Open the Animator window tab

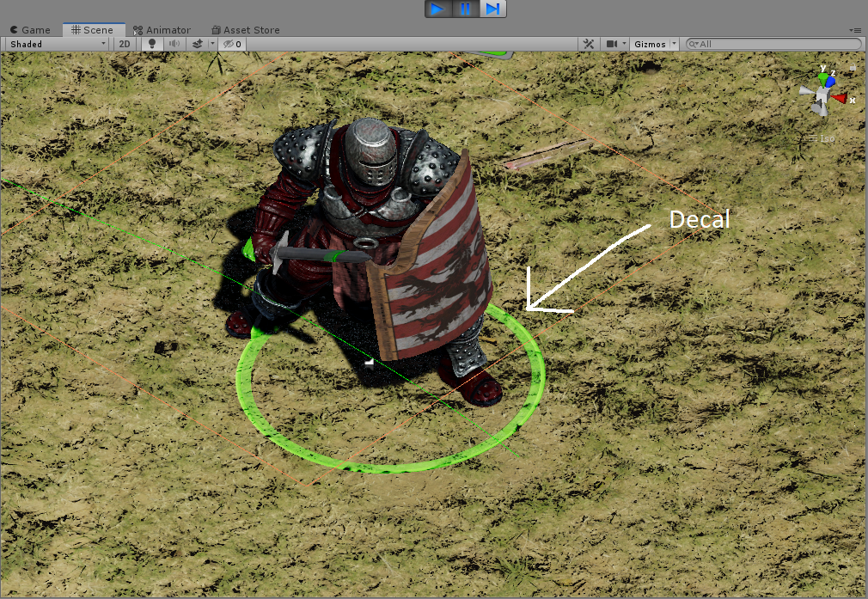click(x=162, y=29)
